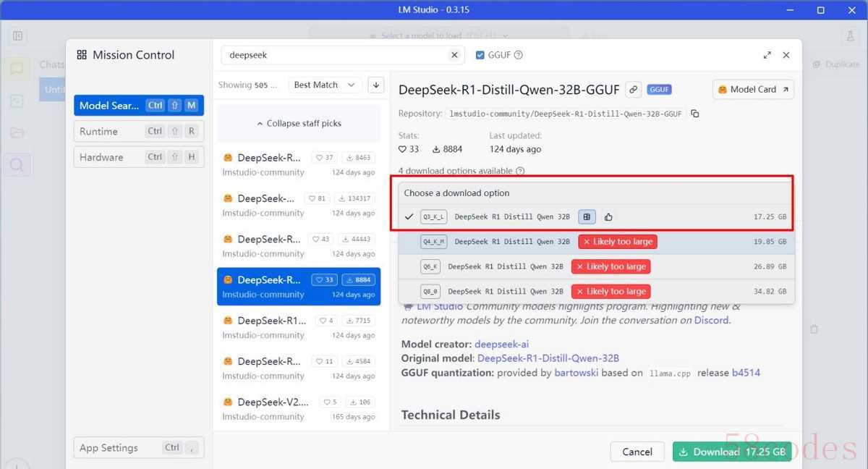The image size is (868, 469).
Task: Open the deepseek-ai model creator link
Action: (501, 345)
